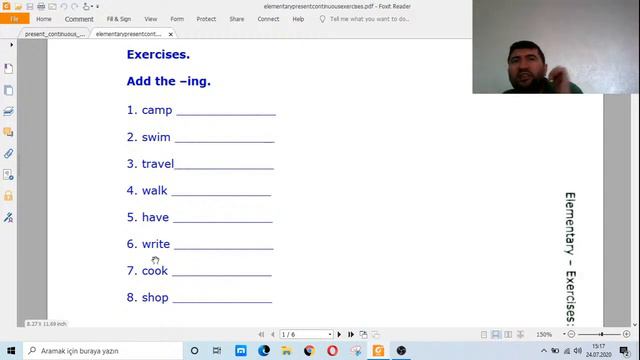The image size is (640, 360).
Task: Open the Pages thumbnails panel icon
Action: click(8, 90)
